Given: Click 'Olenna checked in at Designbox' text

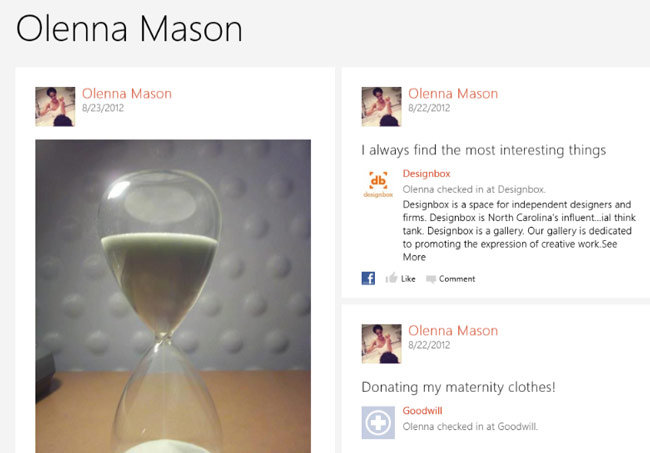Looking at the screenshot, I should (x=474, y=189).
